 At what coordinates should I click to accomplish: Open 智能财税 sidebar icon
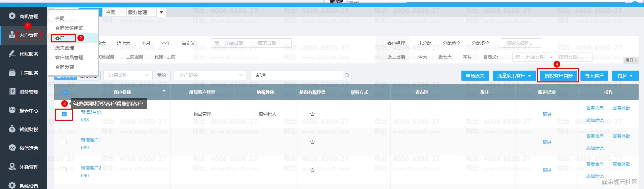[x=12, y=129]
